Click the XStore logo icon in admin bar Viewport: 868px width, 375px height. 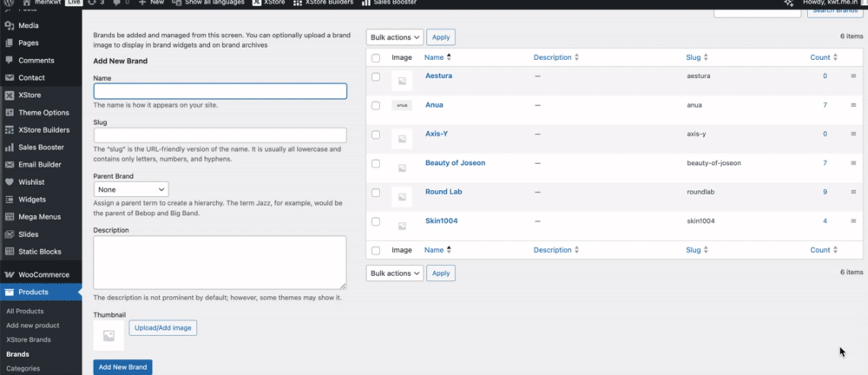point(257,3)
